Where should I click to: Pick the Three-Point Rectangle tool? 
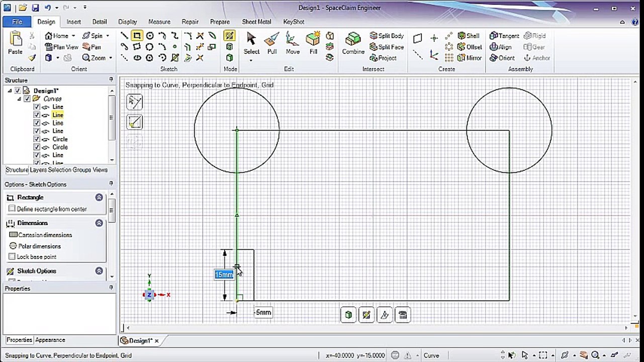[x=137, y=47]
